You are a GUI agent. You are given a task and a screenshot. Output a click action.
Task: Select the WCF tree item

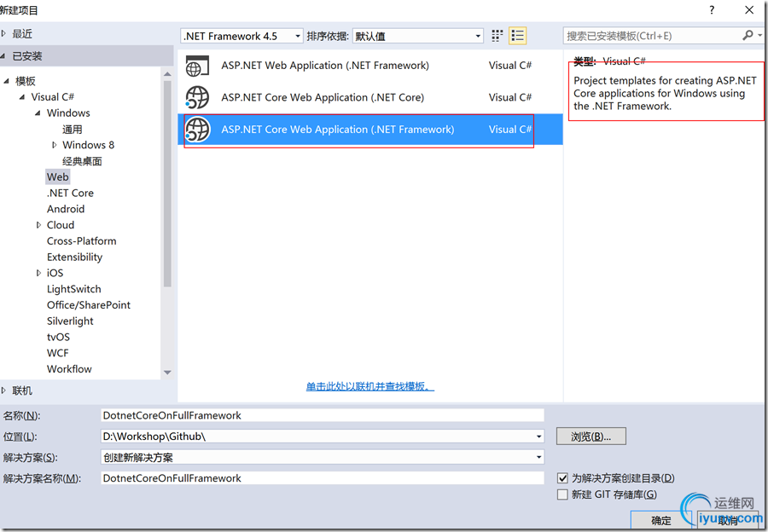[x=58, y=353]
